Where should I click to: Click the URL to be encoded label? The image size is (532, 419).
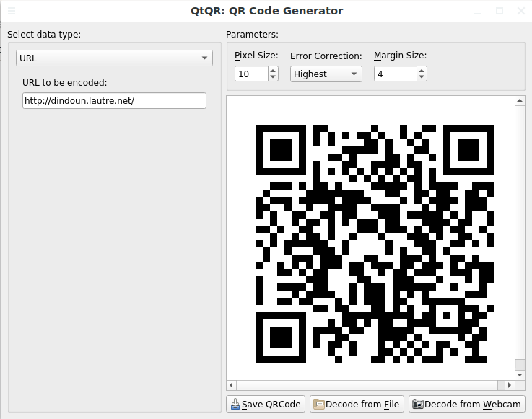[64, 83]
